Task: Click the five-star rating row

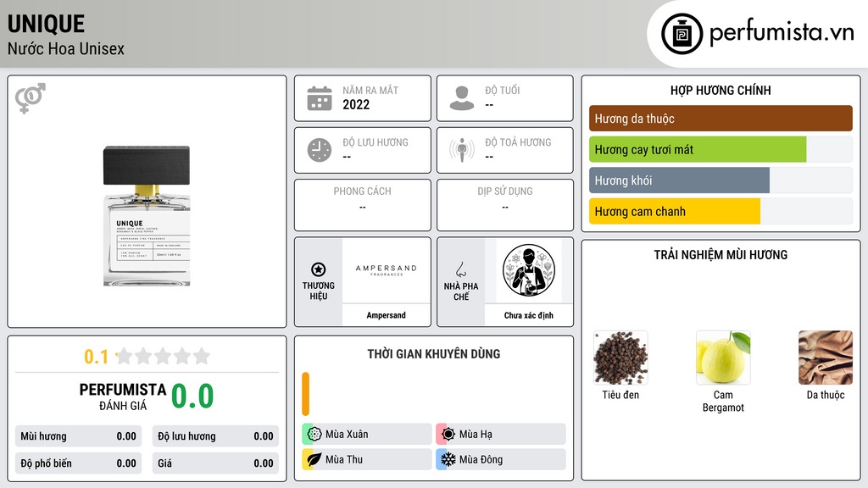Action: [x=163, y=357]
